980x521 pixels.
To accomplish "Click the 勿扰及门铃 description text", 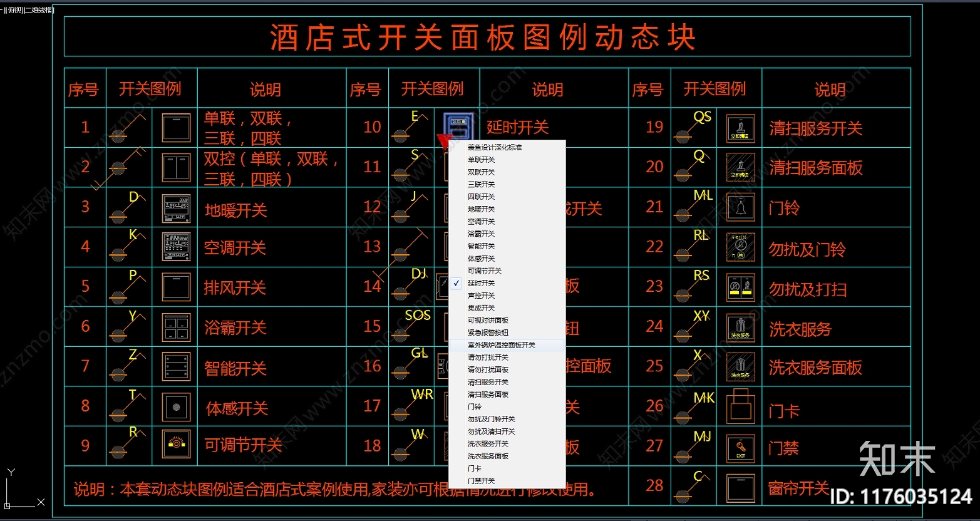I will [807, 249].
